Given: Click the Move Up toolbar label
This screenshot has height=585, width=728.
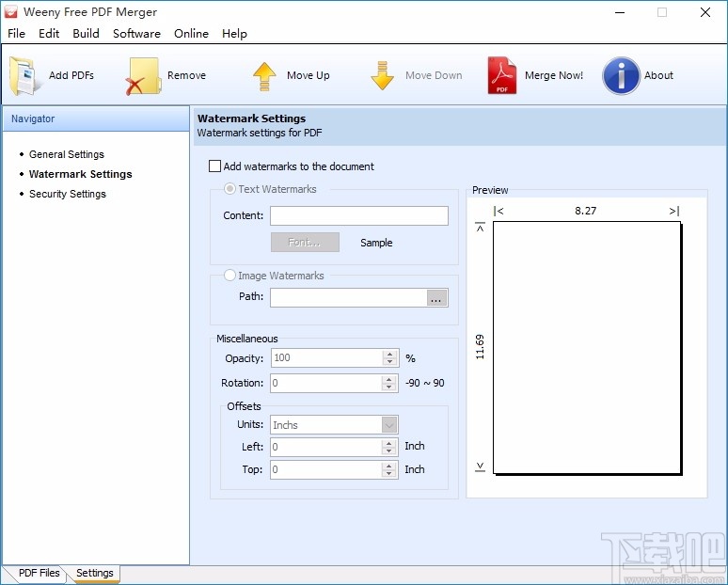Looking at the screenshot, I should (309, 75).
